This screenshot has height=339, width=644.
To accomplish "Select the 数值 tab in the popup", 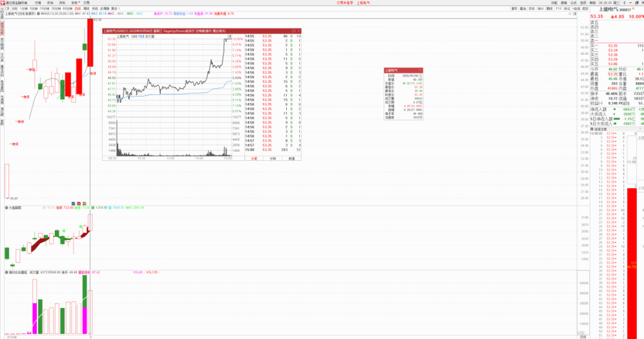I will [292, 158].
